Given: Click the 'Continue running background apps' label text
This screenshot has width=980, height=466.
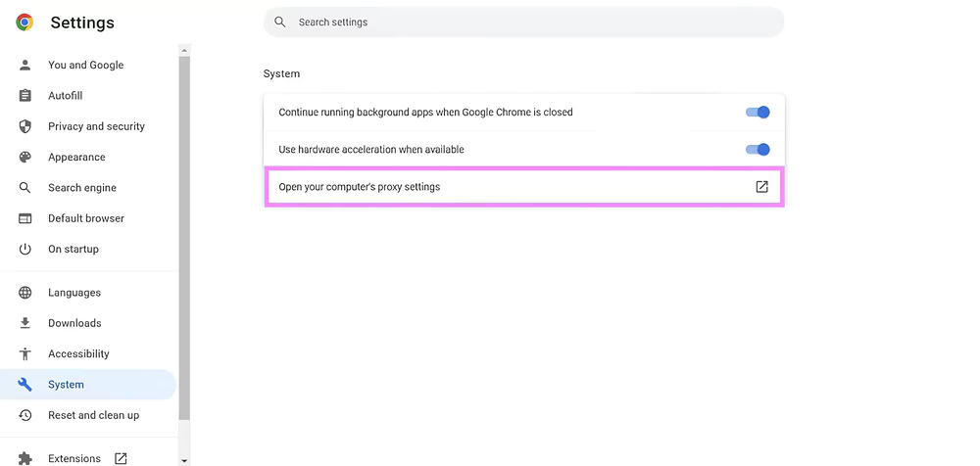Looking at the screenshot, I should point(425,113).
